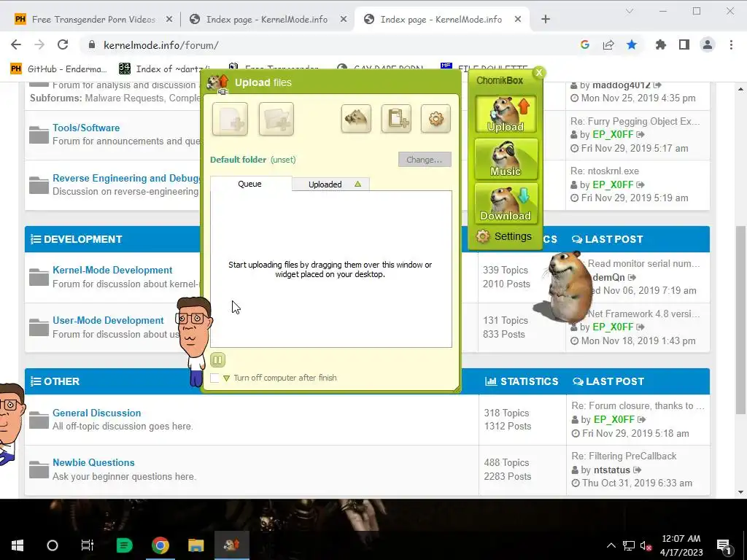Open Tools/Software forum link
Viewport: 747px width, 560px height.
pos(86,128)
